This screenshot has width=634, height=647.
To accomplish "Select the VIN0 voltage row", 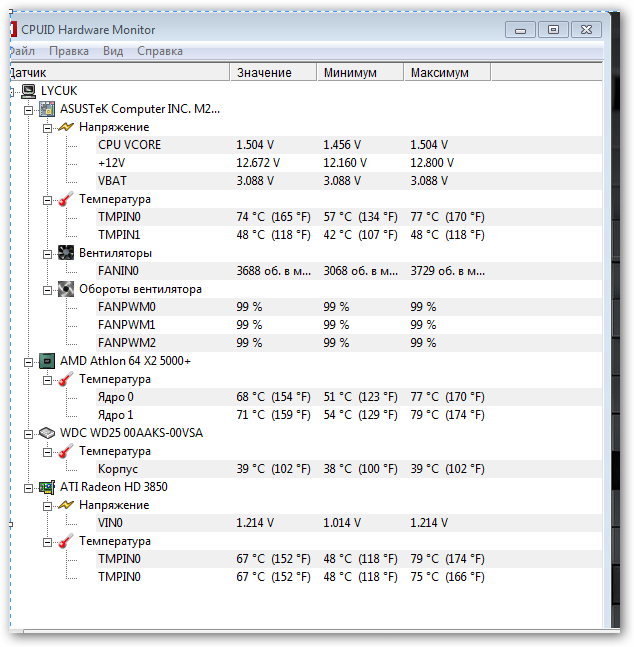I will point(349,523).
